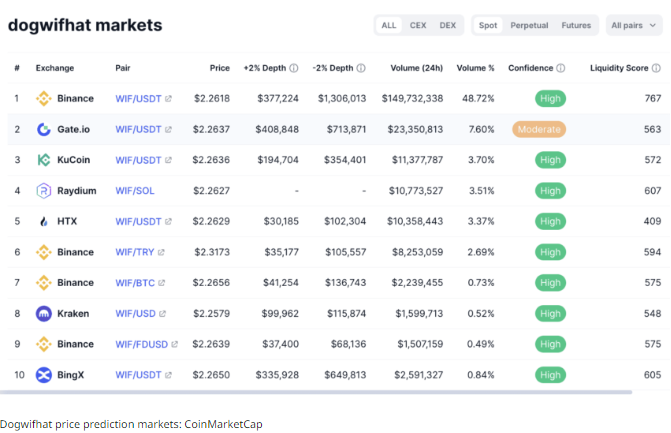Click the Kraken exchange logo
Image resolution: width=671 pixels, height=433 pixels.
[x=44, y=313]
